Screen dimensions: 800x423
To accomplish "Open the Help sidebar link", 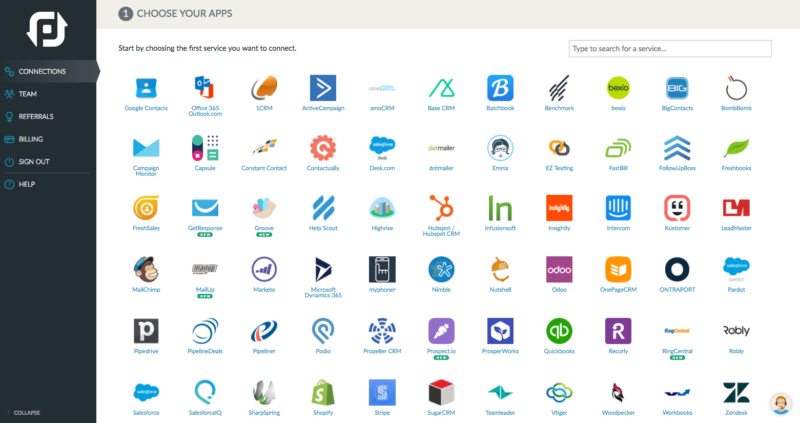I will [26, 184].
